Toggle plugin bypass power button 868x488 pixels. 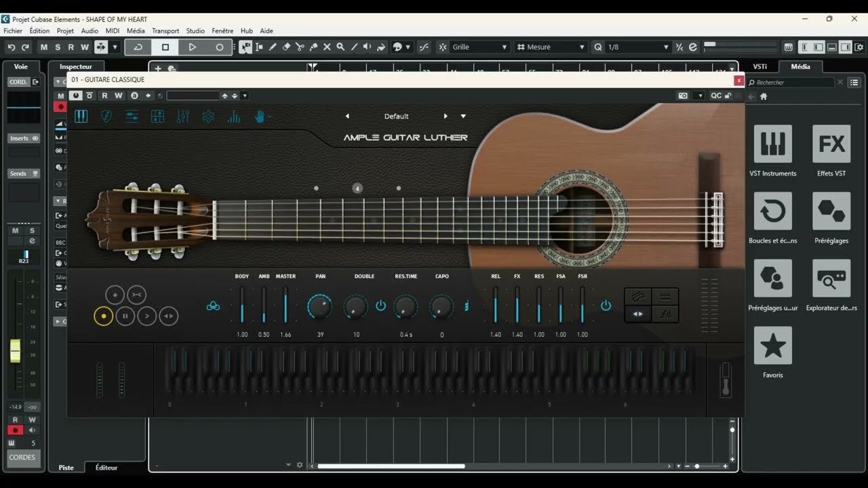(x=76, y=96)
